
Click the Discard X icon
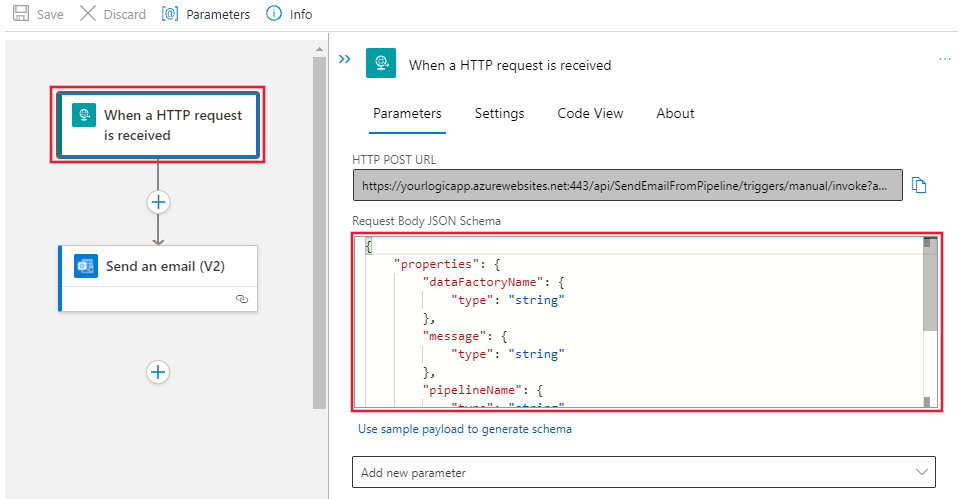pyautogui.click(x=88, y=14)
